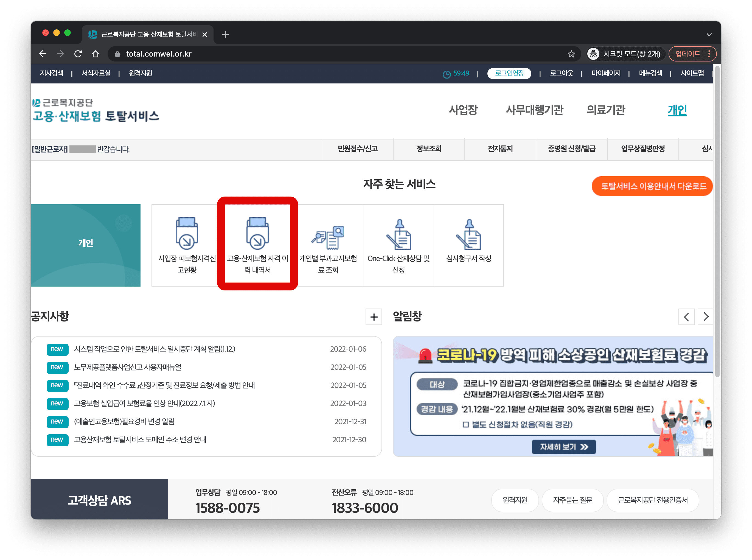Click 자세히 보기 on COVID banner
Image resolution: width=752 pixels, height=560 pixels.
tap(563, 447)
